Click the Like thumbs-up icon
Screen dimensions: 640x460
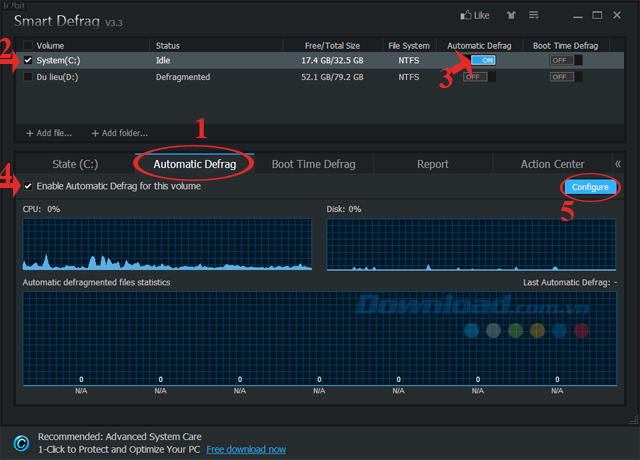tap(466, 16)
